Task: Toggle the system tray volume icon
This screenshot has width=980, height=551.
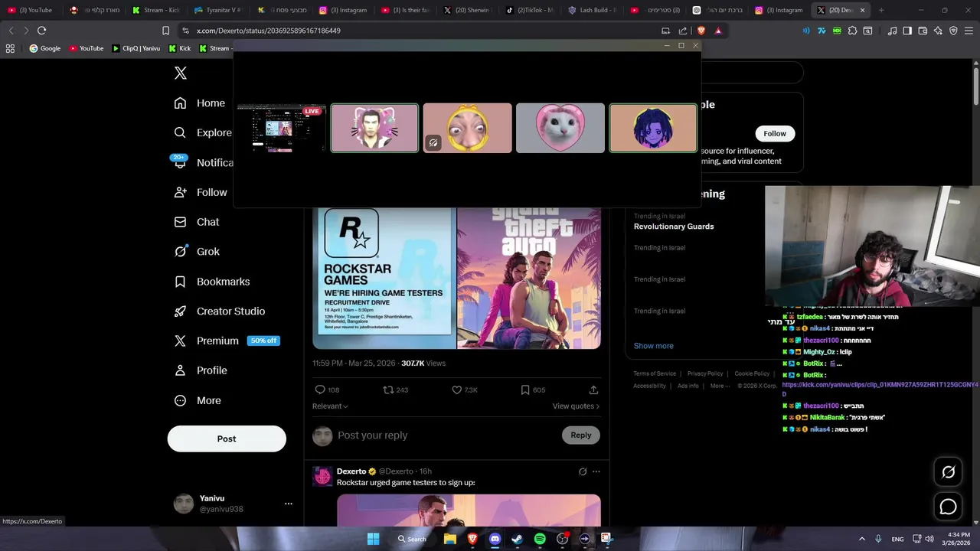Action: point(929,539)
